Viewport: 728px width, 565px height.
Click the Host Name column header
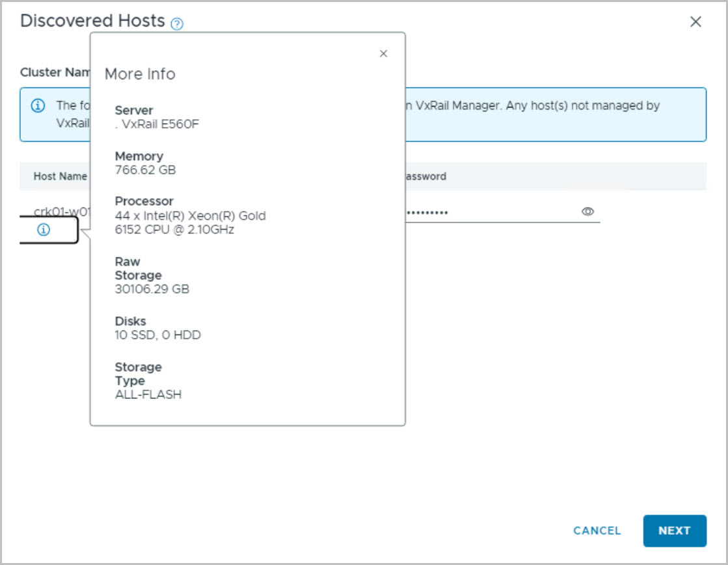pyautogui.click(x=60, y=176)
